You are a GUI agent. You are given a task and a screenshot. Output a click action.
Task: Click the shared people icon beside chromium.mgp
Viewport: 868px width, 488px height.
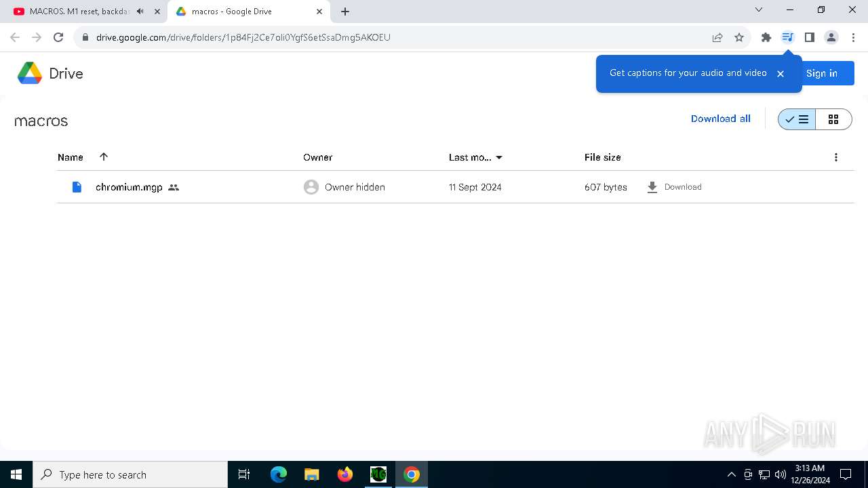pyautogui.click(x=174, y=187)
